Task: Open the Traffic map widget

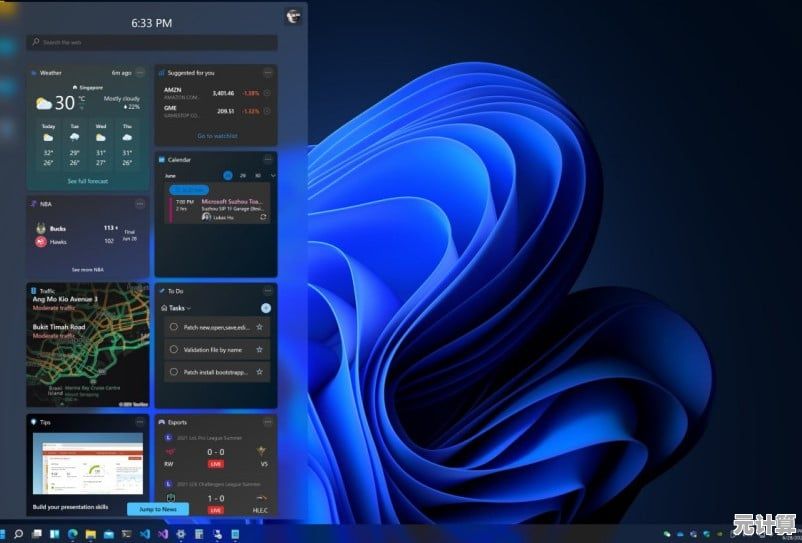Action: [x=88, y=345]
